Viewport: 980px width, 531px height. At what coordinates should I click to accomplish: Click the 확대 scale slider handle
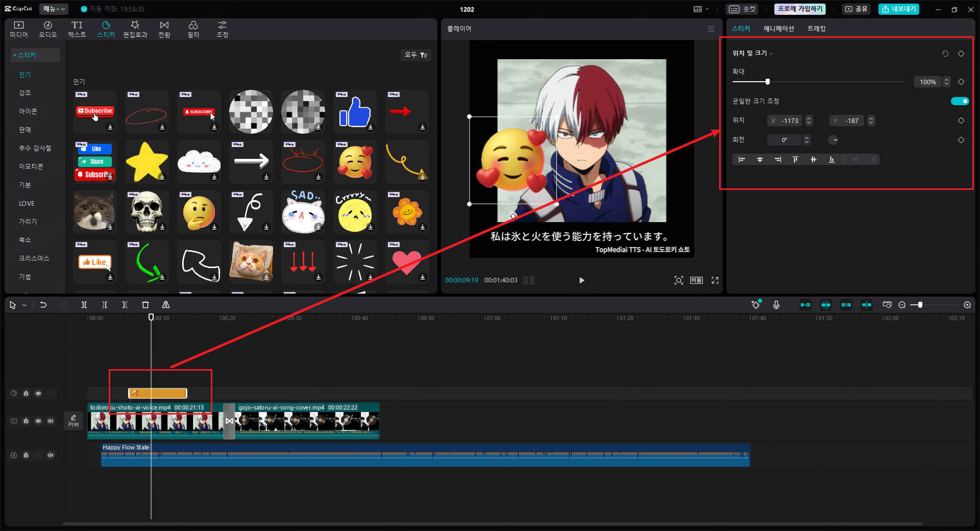pyautogui.click(x=767, y=82)
